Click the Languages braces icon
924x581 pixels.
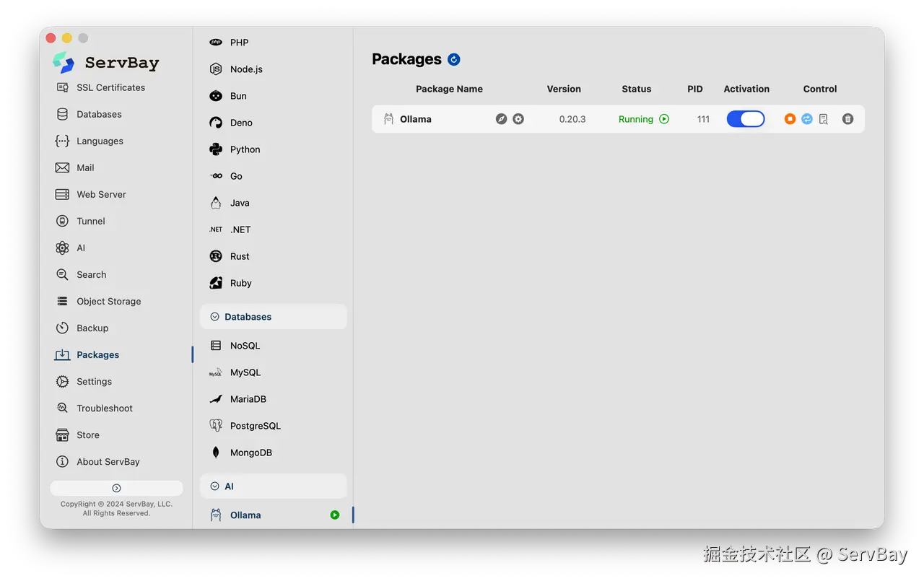63,141
